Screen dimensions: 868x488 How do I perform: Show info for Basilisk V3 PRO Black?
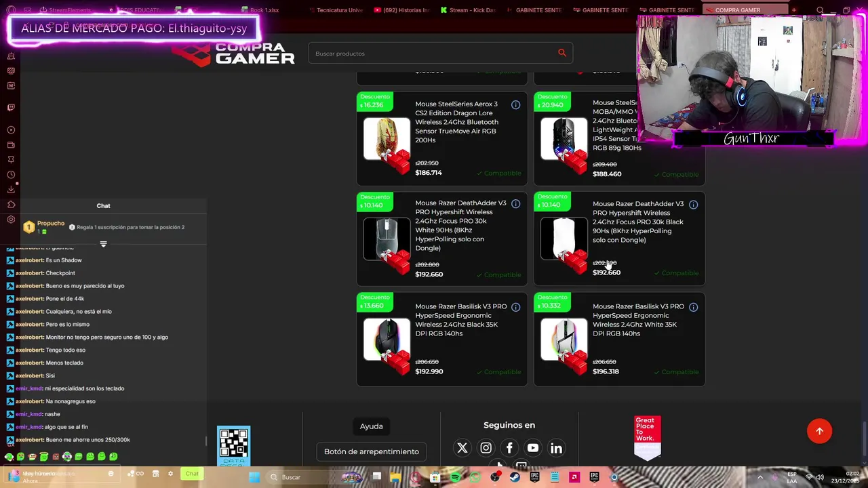pos(515,307)
